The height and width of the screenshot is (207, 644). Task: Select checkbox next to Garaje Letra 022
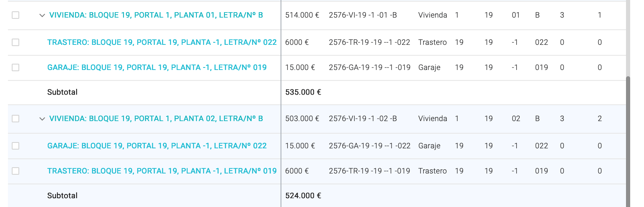click(x=15, y=146)
